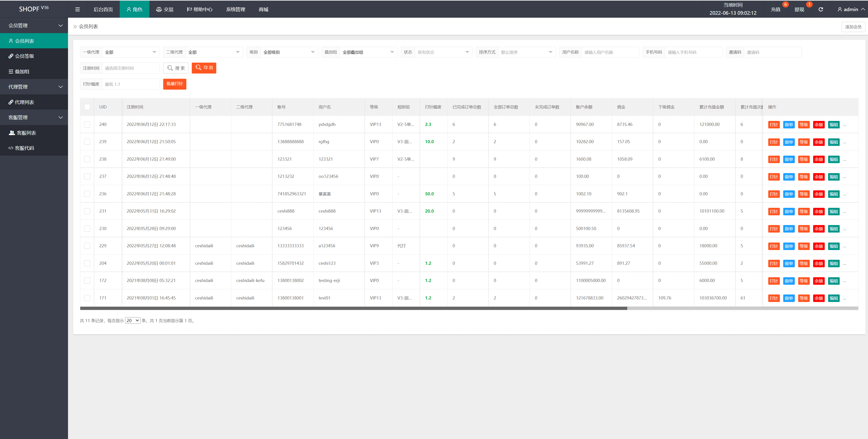Screen dimensions: 868x439
Task: Toggle the select-all checkbox in table header
Action: point(87,107)
